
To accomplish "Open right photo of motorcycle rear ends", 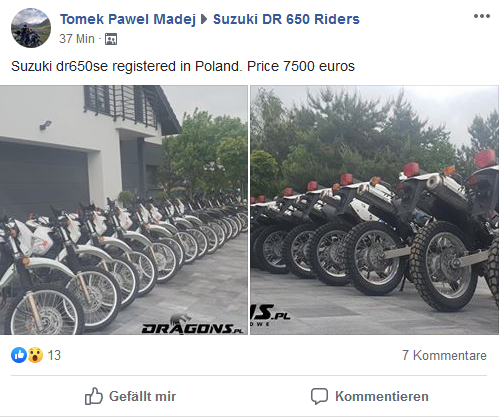I will tap(375, 210).
